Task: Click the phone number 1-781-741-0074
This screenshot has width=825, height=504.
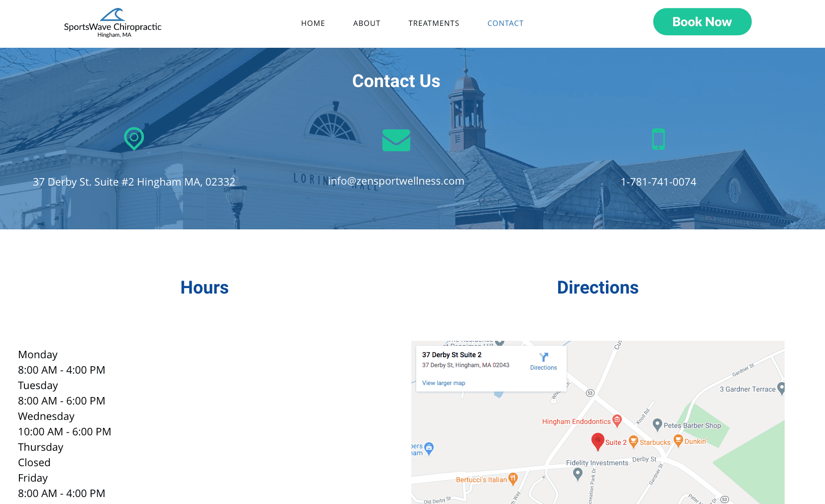Action: 658,182
